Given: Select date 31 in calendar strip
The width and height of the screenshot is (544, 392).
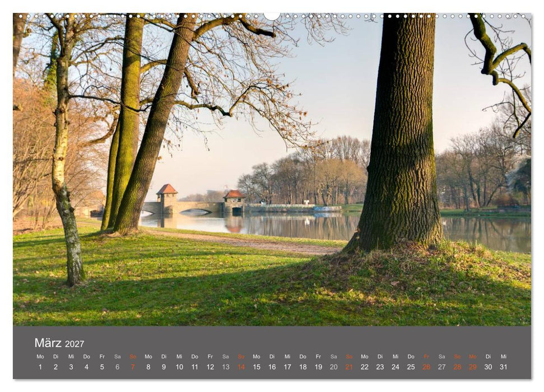Looking at the screenshot, I should (504, 367).
